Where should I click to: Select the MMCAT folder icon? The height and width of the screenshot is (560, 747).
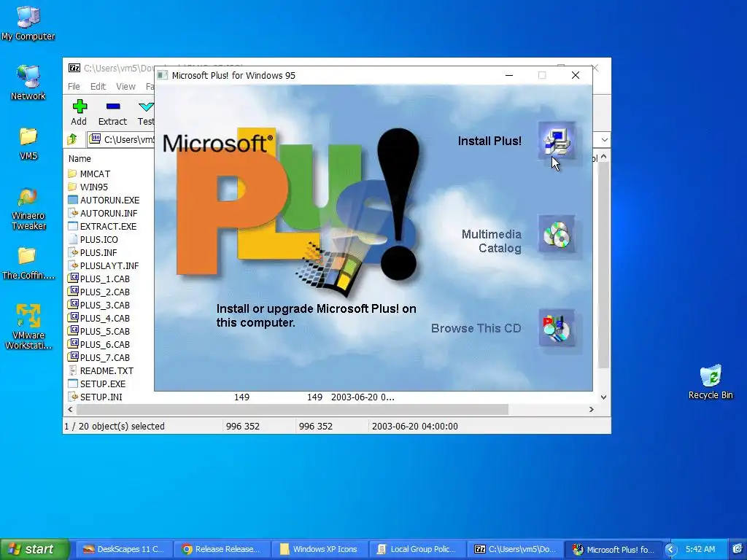click(x=72, y=174)
